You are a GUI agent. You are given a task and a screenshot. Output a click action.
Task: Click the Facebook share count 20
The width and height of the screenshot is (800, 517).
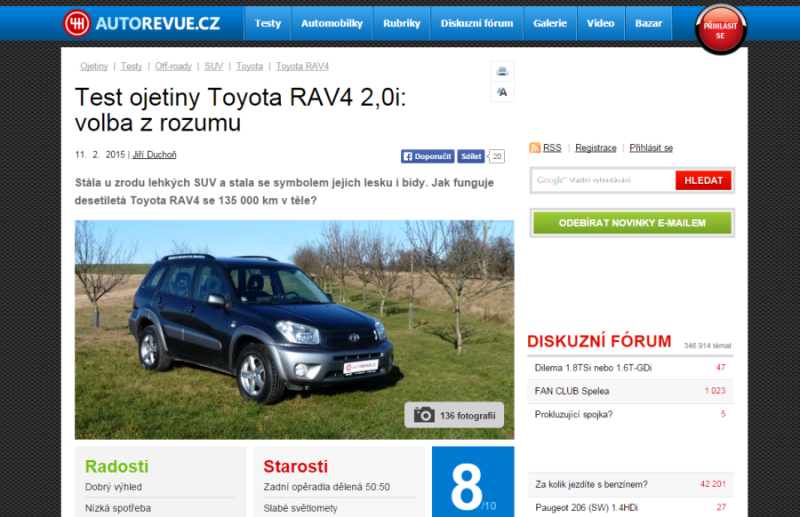pos(496,156)
